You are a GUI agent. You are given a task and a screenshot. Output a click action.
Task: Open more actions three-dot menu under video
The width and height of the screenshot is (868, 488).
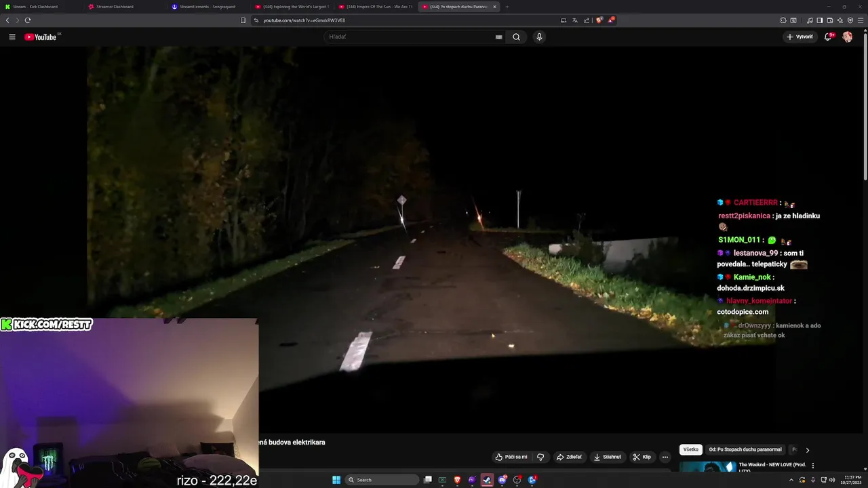(665, 457)
